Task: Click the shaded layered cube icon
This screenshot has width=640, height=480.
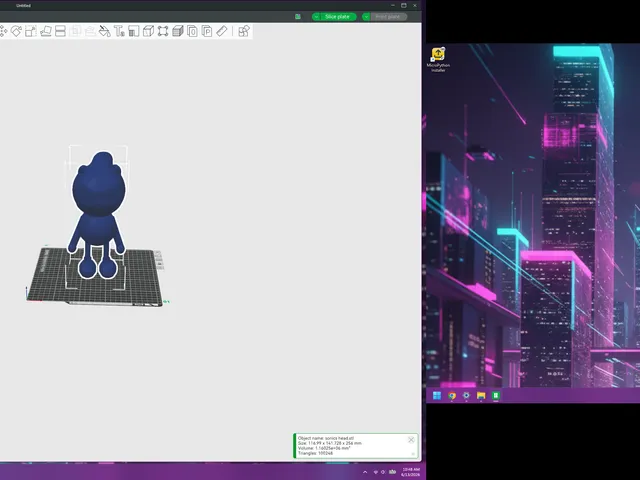Action: point(178,31)
